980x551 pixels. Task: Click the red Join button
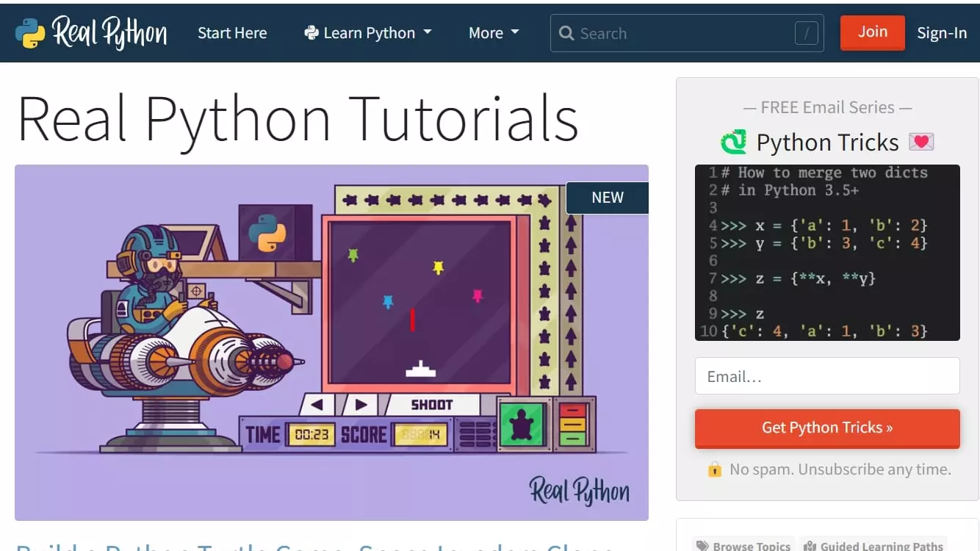(873, 32)
